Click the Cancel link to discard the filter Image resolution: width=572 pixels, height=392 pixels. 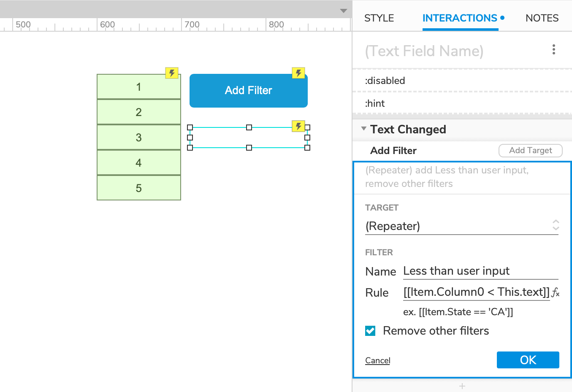click(377, 360)
